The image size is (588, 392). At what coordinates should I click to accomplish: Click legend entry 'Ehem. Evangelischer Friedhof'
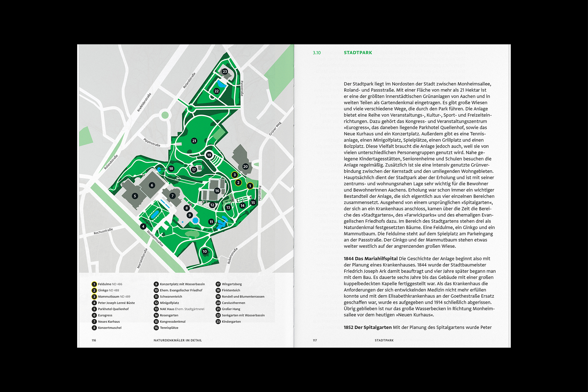178,290
